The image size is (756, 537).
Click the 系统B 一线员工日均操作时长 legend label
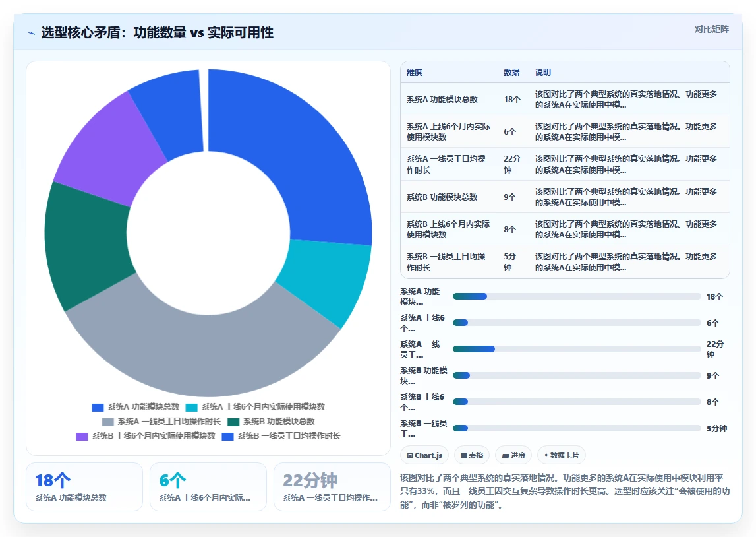(x=289, y=436)
